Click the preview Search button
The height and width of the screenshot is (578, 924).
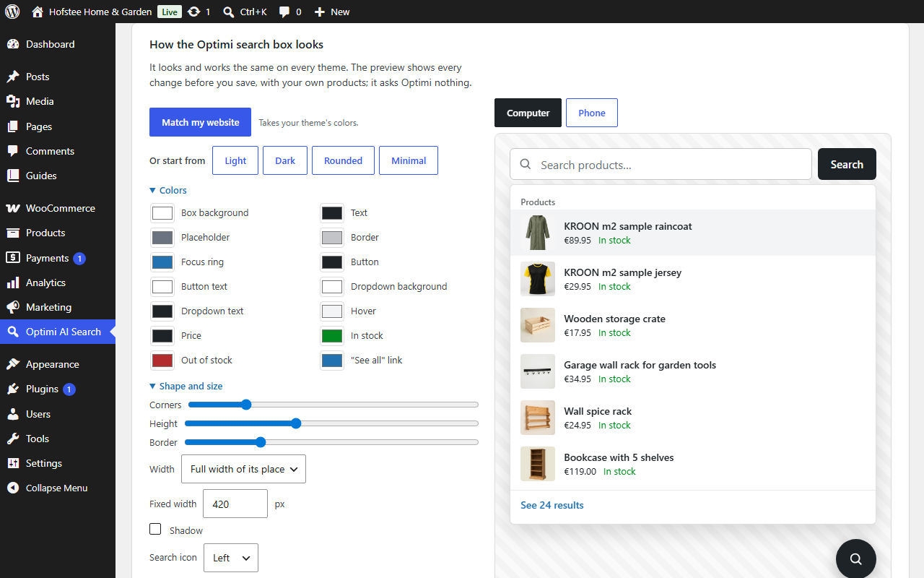click(x=847, y=164)
